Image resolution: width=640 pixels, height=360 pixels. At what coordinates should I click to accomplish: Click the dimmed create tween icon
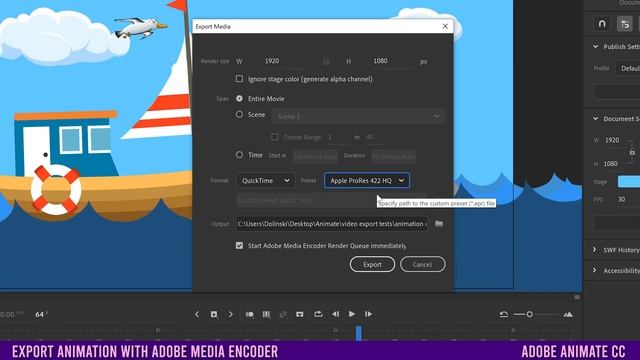coord(283,314)
